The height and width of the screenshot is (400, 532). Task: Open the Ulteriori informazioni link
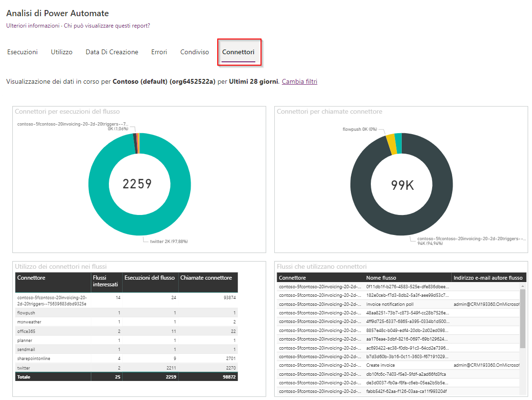[33, 26]
